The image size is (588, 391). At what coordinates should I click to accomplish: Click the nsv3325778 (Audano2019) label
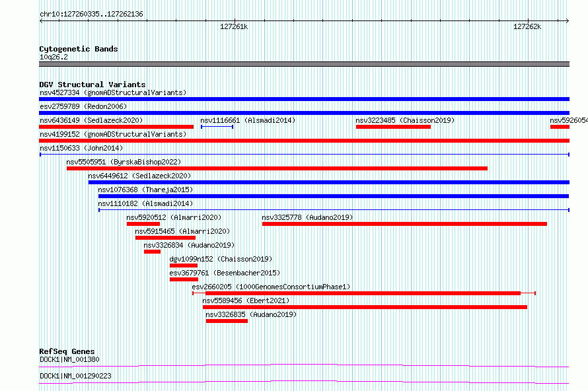click(307, 217)
